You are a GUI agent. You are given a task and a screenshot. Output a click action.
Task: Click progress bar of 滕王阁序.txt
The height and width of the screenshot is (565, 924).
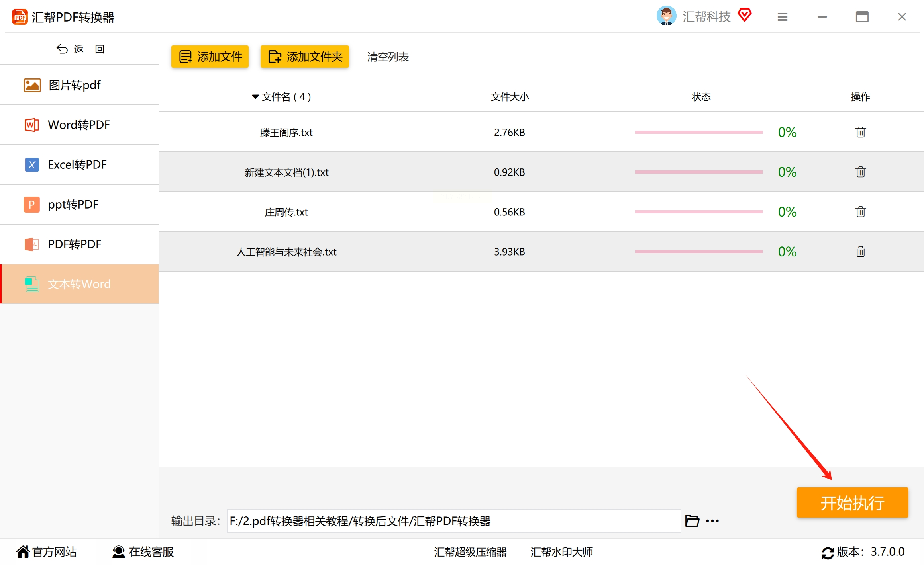click(x=698, y=132)
